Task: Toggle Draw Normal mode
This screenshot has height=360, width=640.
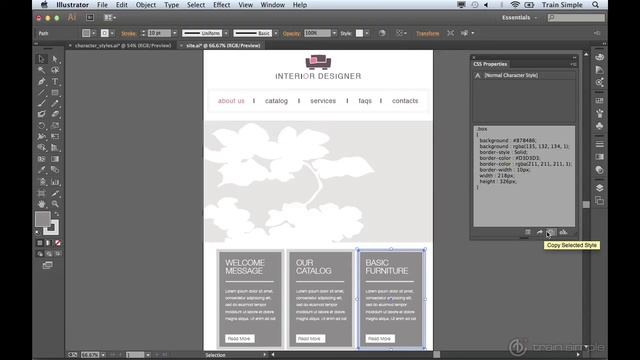Action: tap(40, 254)
